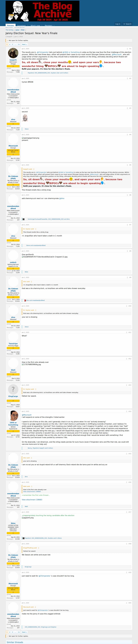Click arrow after 'dino said:' in post #9
Image resolution: width=138 pixels, height=644 pixels.
tap(31, 282)
